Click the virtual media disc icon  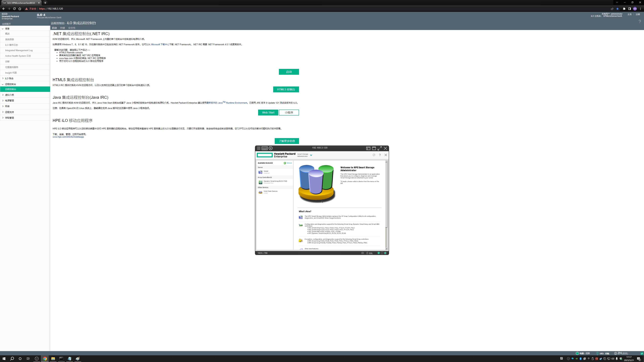[x=271, y=148]
